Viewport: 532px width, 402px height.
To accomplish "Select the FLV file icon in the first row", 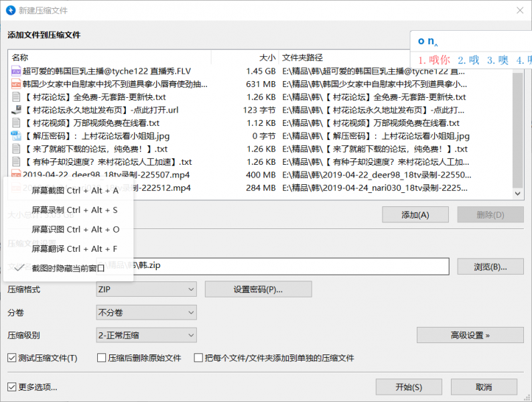I will [16, 71].
